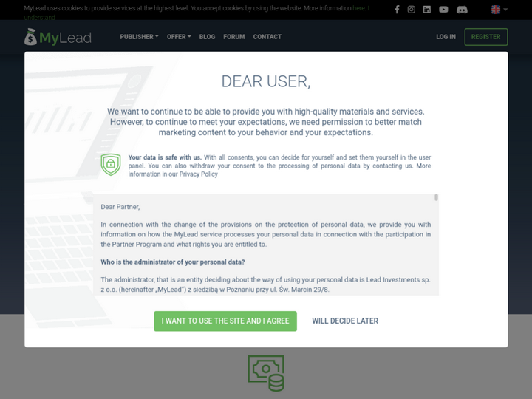Open the Discord social icon

coord(462,10)
